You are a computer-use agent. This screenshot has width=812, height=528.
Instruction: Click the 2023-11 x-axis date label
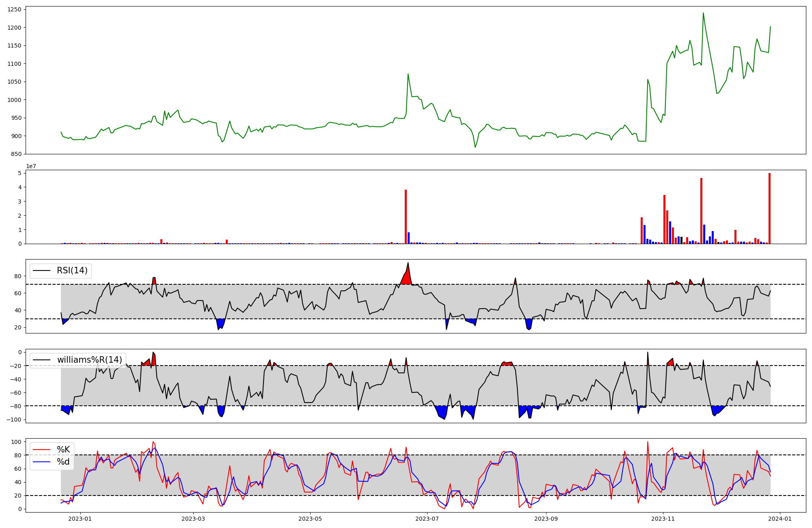[663, 519]
